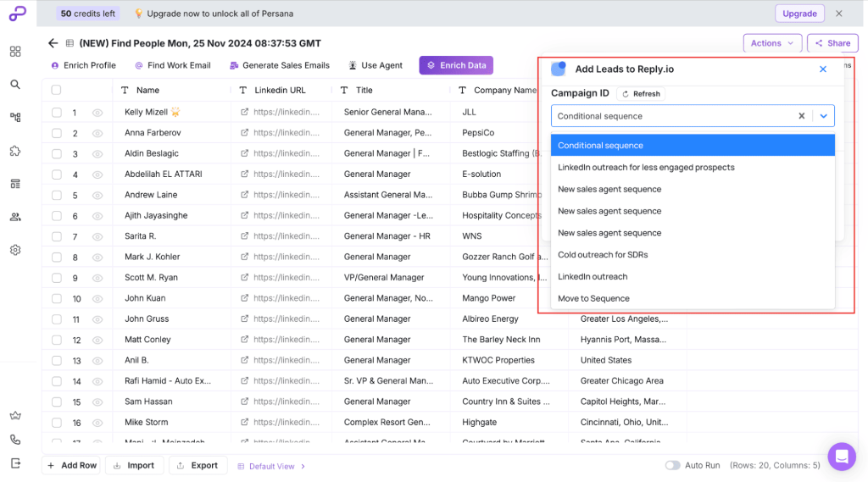Viewport: 868px width, 482px height.
Task: Click the Import button
Action: click(135, 465)
